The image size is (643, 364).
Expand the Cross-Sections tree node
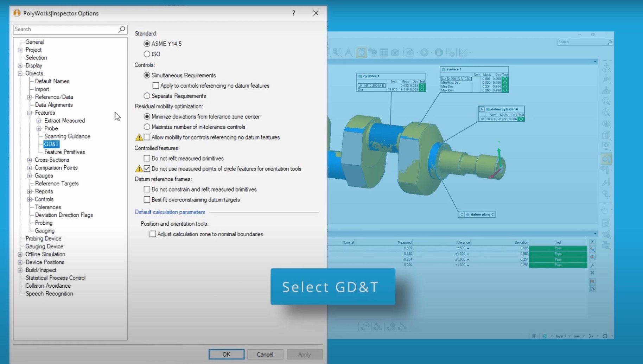(x=30, y=160)
